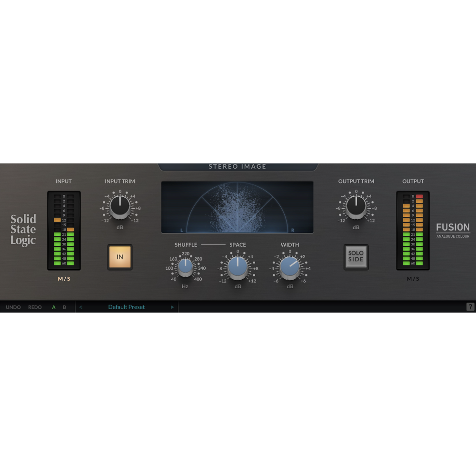Click the Output Trim knob
This screenshot has height=476, width=476.
tap(356, 207)
